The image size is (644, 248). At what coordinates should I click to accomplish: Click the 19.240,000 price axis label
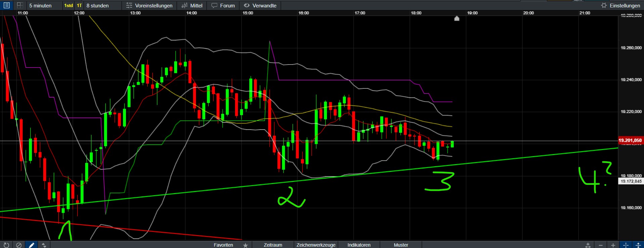(631, 80)
